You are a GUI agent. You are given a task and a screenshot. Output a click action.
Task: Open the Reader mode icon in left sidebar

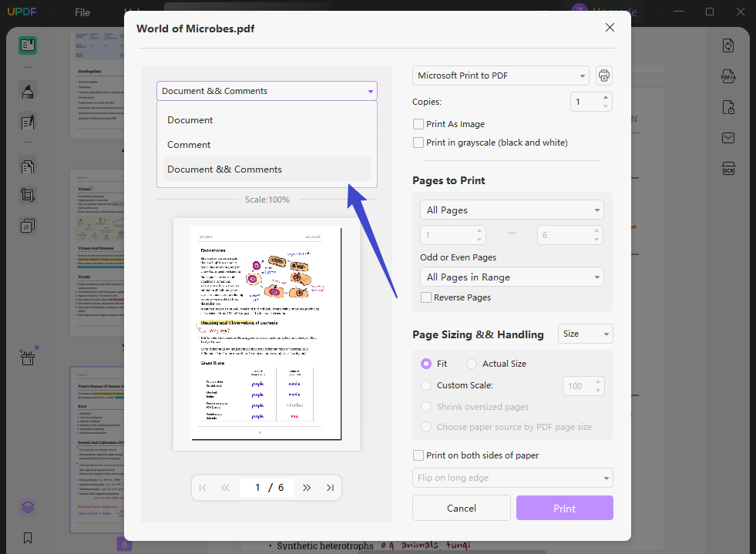click(28, 45)
